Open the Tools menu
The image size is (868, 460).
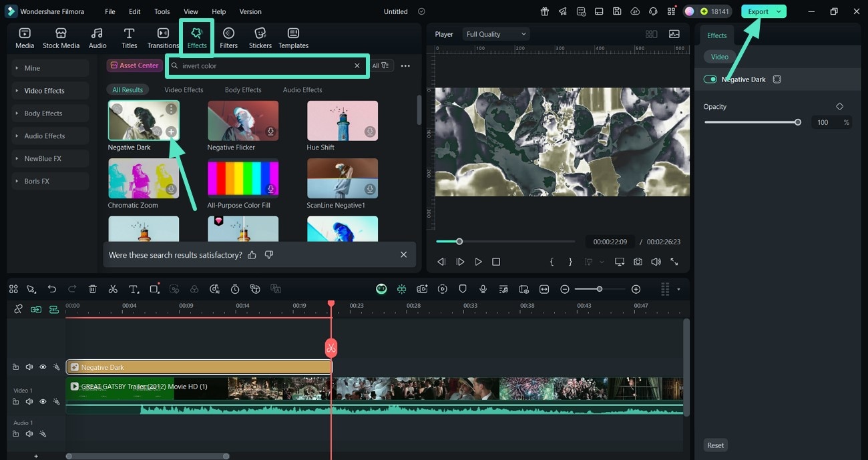click(162, 11)
